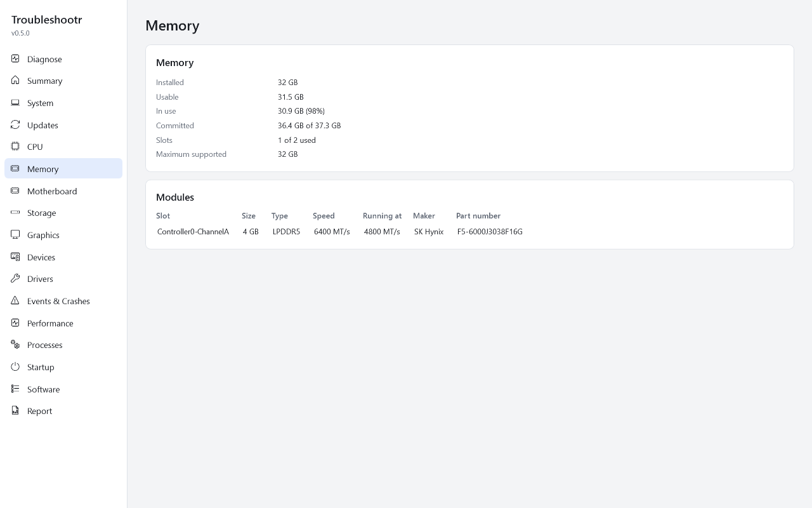
Task: Click the Events & Crashes warning icon
Action: [15, 300]
